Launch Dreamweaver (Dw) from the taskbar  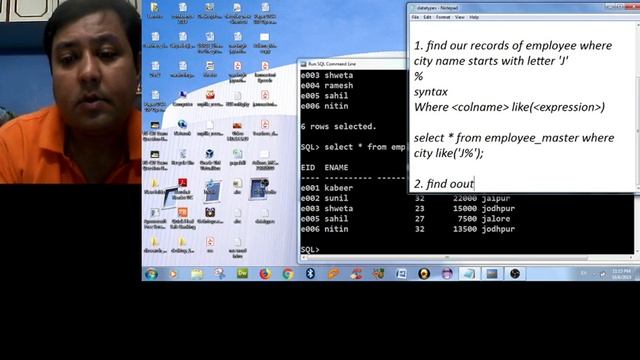tap(242, 273)
